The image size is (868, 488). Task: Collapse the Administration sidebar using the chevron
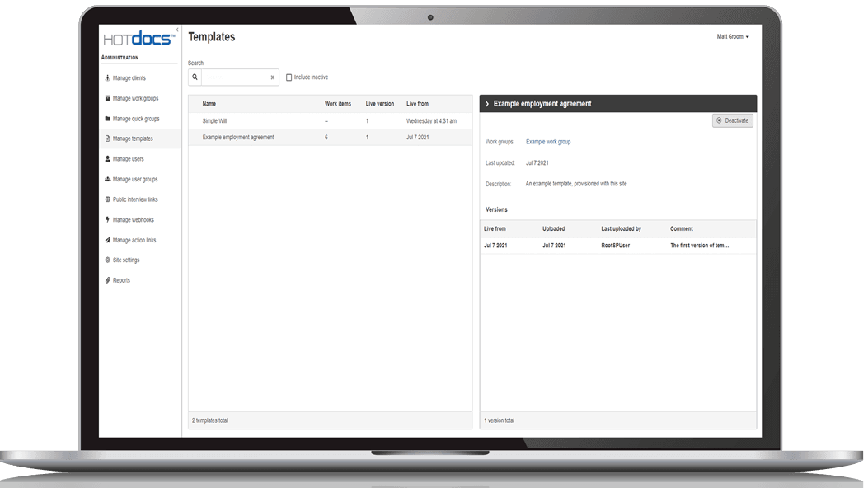[x=177, y=30]
